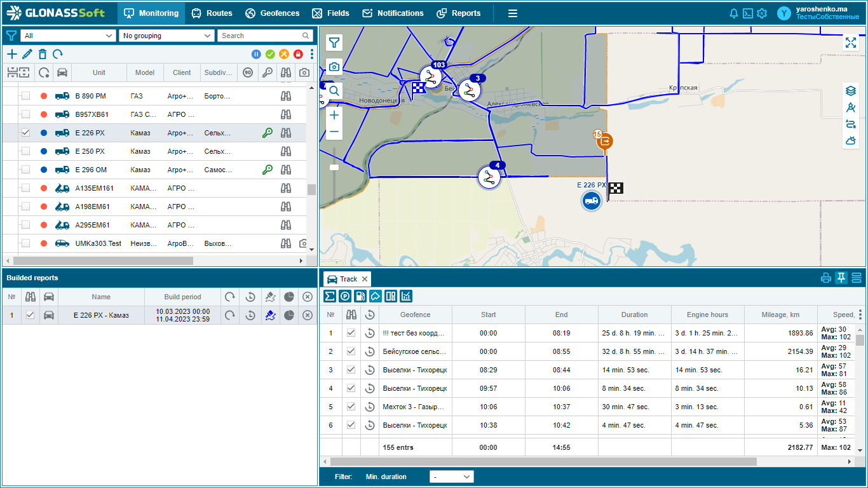Open track table column options
Image resolution: width=868 pixels, height=488 pixels.
pos(860,315)
